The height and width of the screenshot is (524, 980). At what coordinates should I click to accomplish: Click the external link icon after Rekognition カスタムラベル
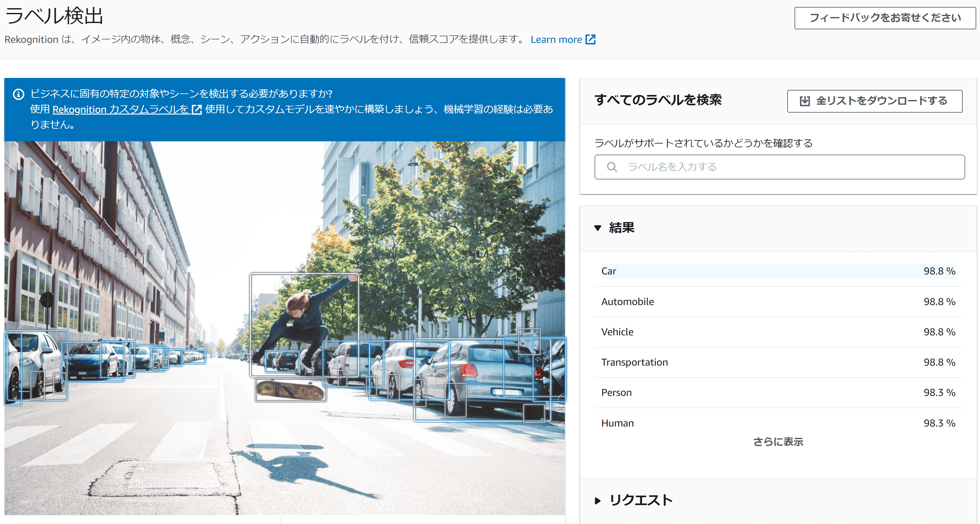[197, 109]
